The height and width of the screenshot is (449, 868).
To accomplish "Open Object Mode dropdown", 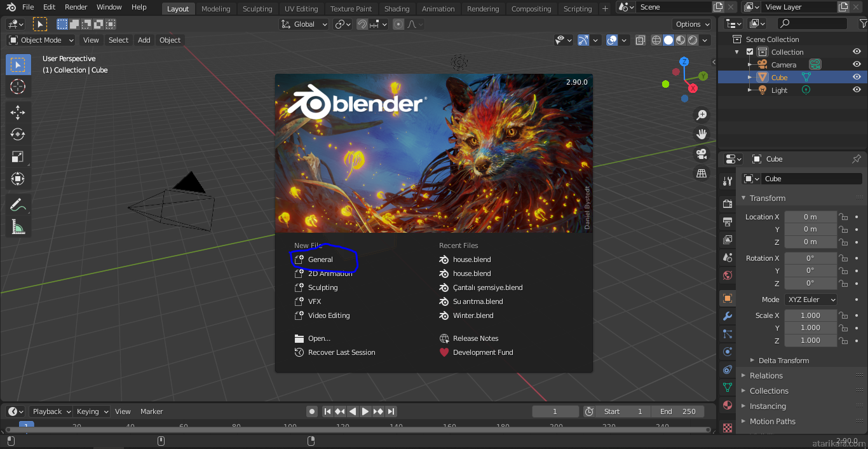I will 41,40.
